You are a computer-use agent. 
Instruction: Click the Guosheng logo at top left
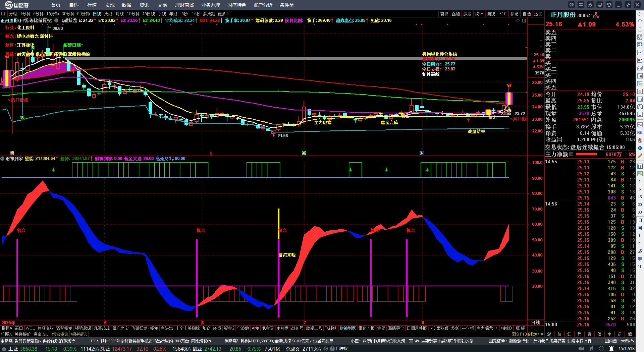pos(16,5)
